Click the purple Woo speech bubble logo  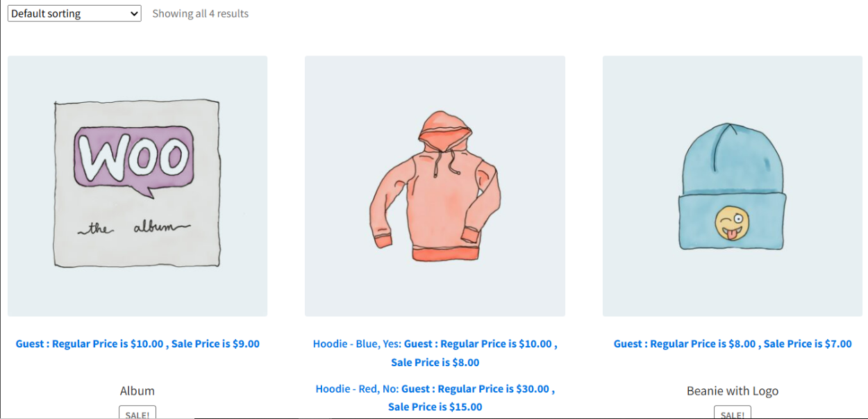(133, 161)
